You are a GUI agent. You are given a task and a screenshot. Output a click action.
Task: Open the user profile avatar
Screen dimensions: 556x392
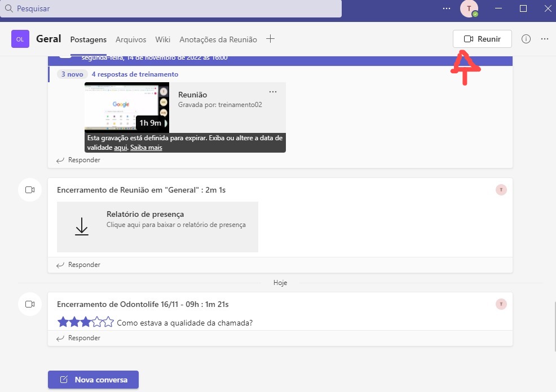[469, 8]
